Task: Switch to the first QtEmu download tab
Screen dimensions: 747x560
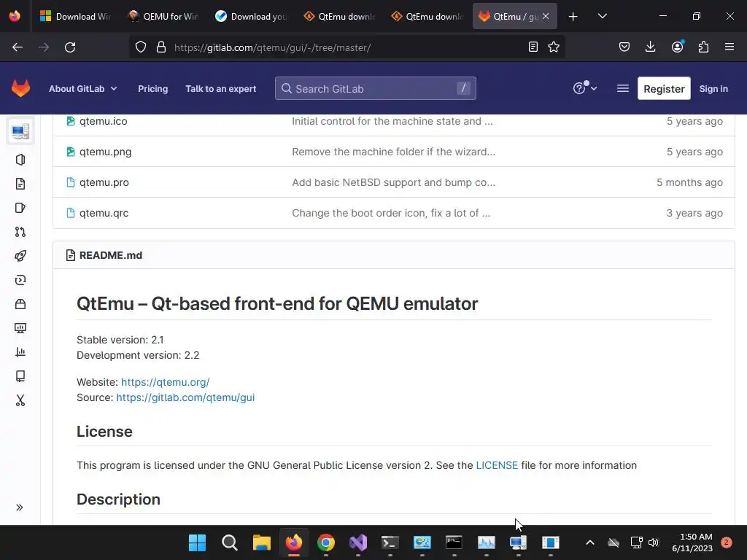Action: click(x=338, y=16)
